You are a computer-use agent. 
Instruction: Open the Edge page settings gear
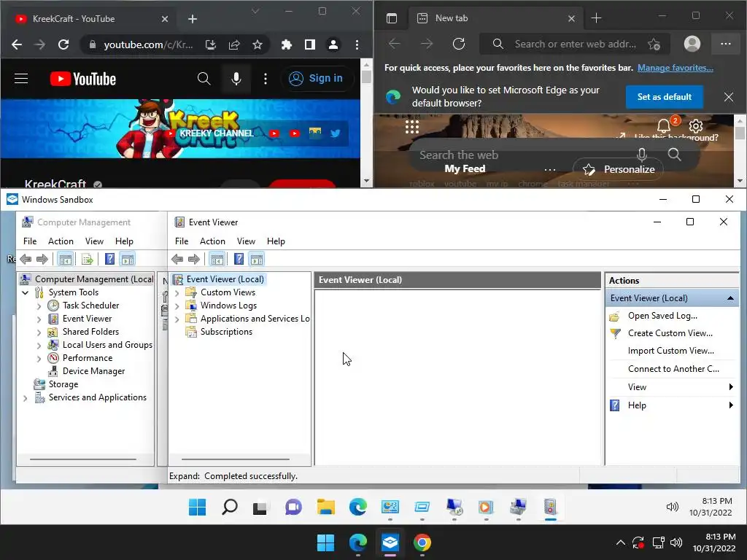(695, 126)
